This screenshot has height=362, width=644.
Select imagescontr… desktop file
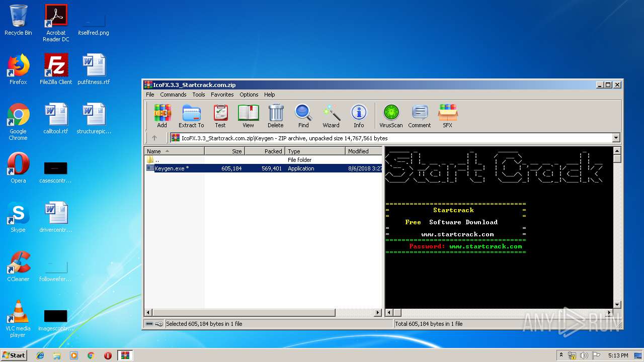click(x=56, y=320)
